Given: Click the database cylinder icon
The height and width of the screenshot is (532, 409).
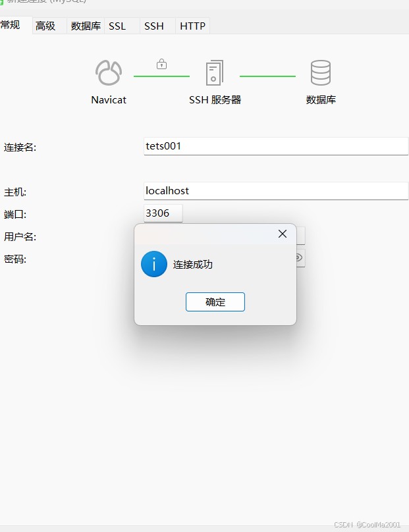Looking at the screenshot, I should point(320,72).
